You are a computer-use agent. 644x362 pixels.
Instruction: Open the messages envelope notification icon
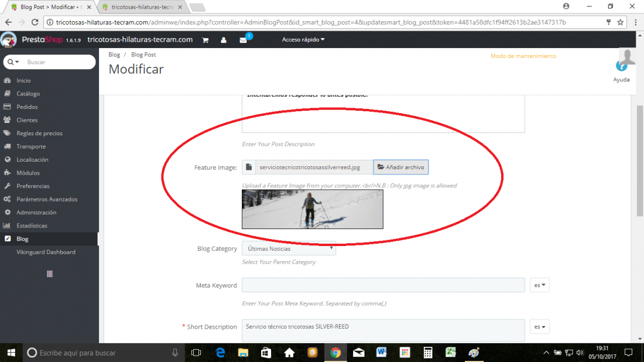[x=243, y=40]
